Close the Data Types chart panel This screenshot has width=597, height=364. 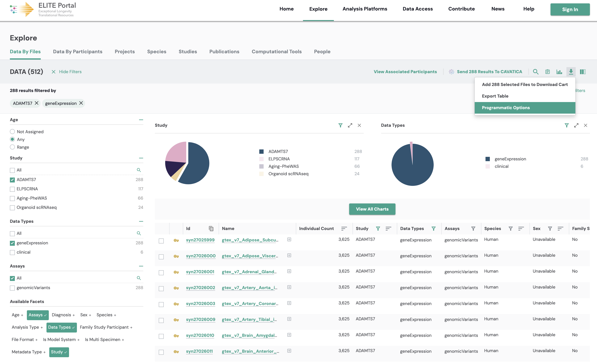point(586,125)
